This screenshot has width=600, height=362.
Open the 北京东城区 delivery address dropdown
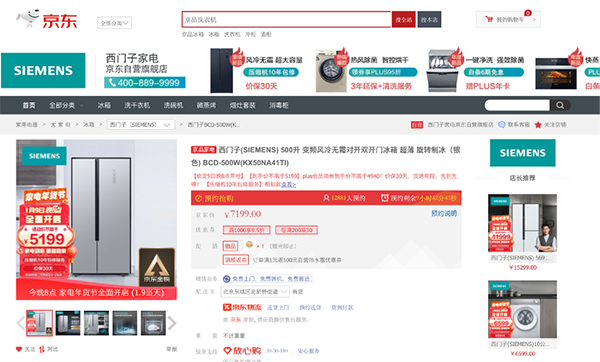255,292
